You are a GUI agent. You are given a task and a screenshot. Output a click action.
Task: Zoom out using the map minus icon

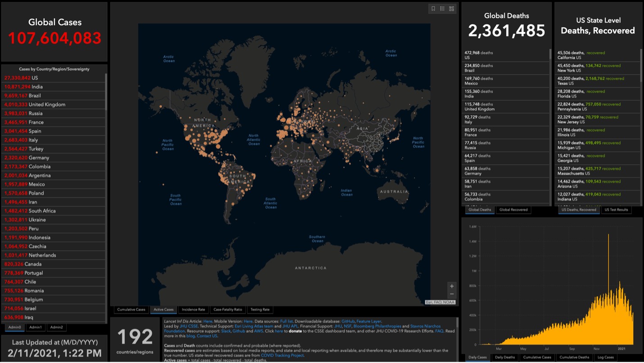(451, 294)
